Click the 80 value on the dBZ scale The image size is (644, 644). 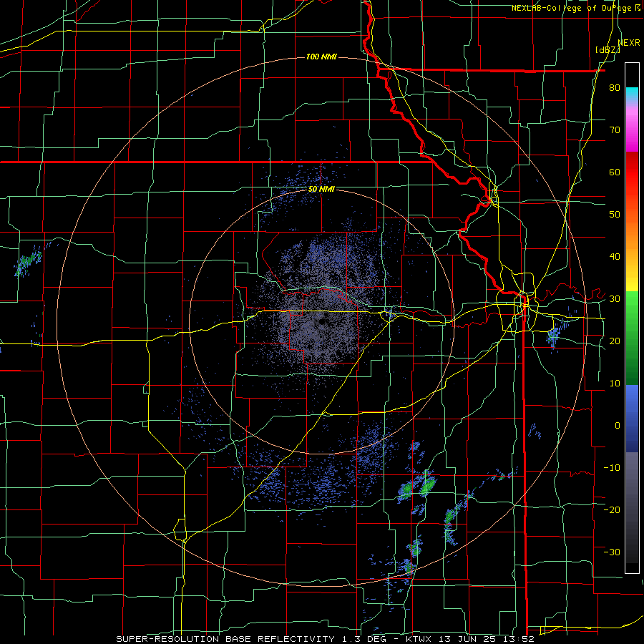coord(615,87)
